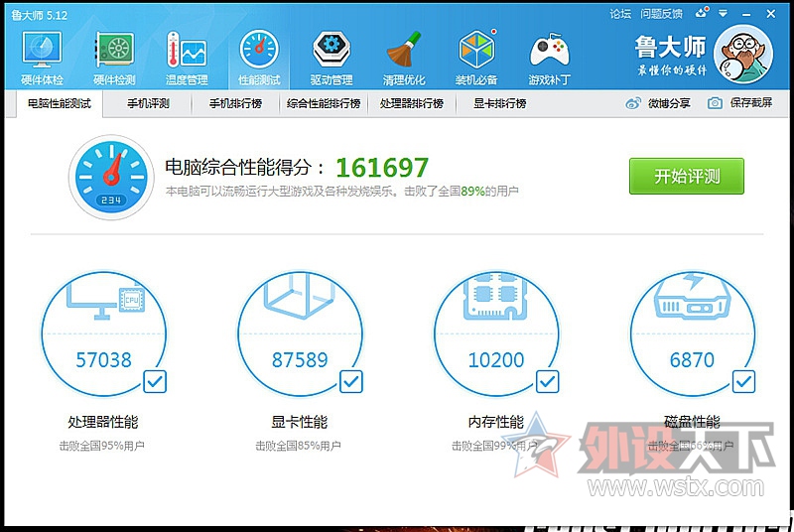The width and height of the screenshot is (794, 532).
Task: Open the 温度管理 temperature management icon
Action: pyautogui.click(x=187, y=49)
